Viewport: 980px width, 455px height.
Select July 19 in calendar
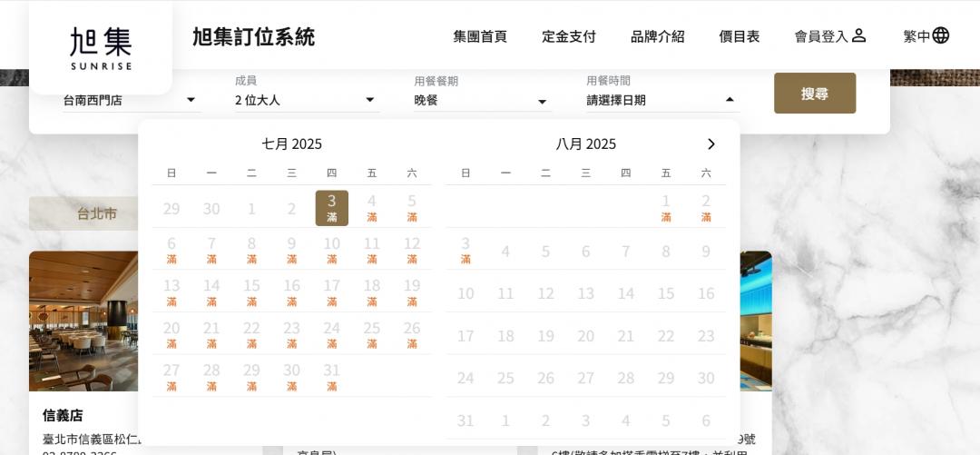(x=412, y=292)
